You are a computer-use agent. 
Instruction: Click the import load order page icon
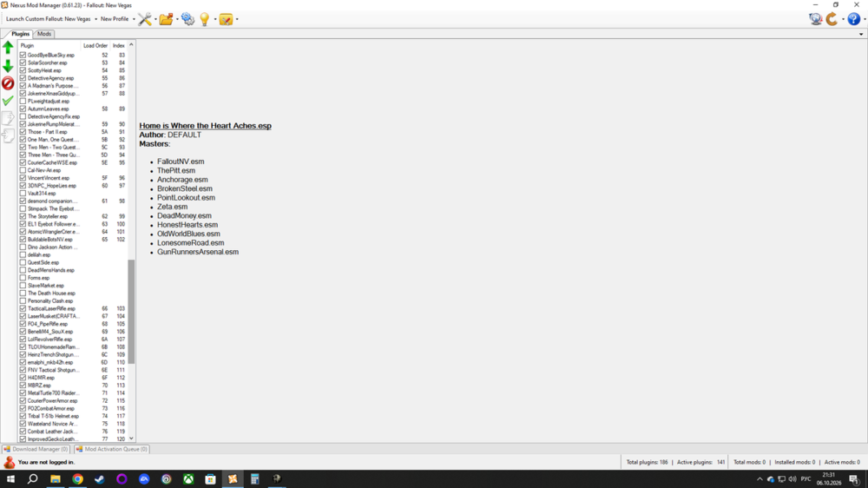8,135
